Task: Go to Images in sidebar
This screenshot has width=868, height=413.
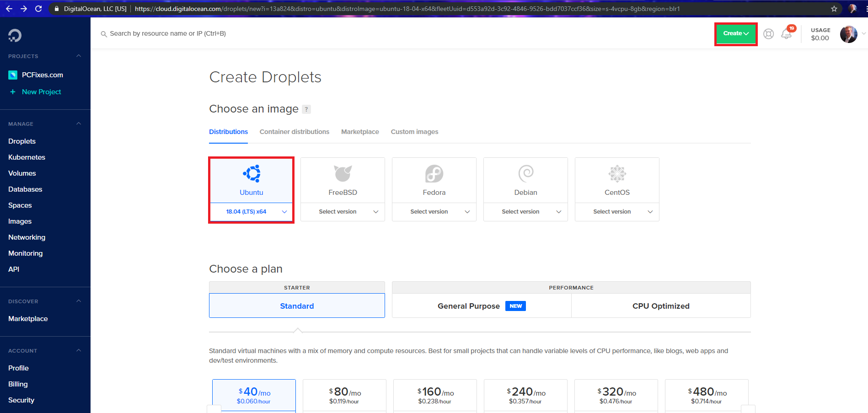Action: [x=20, y=221]
